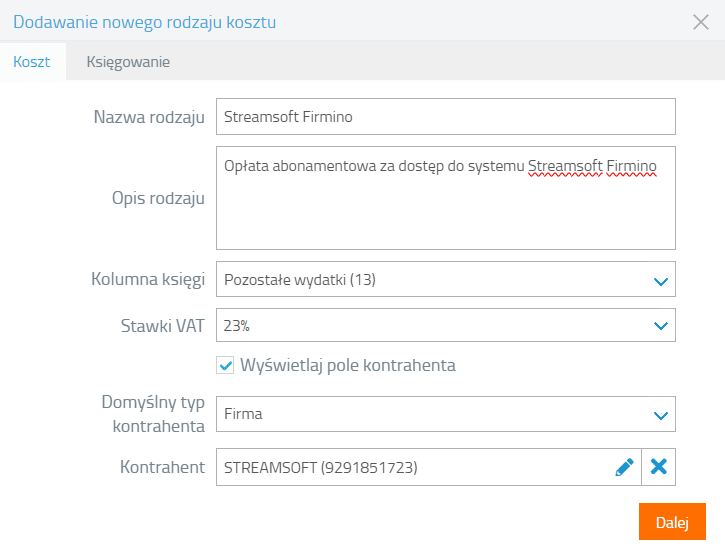Open the 23% VAT rate selector

[446, 326]
